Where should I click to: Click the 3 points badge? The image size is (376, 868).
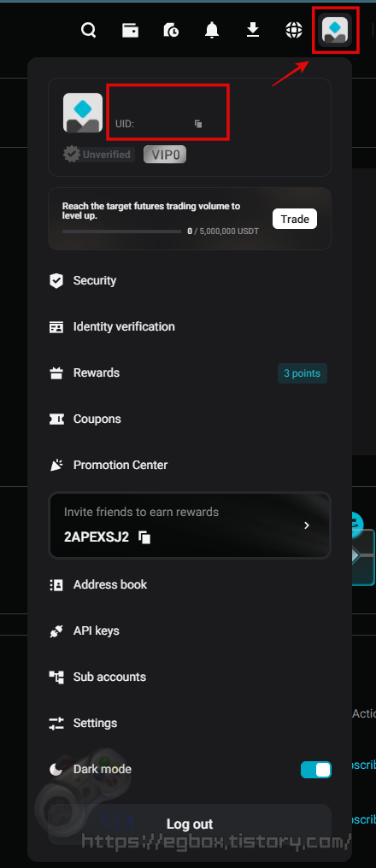click(x=303, y=373)
